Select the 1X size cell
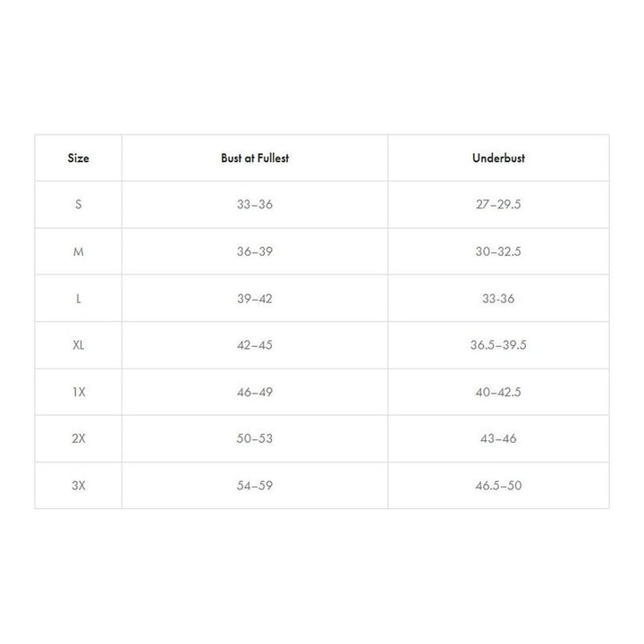 click(x=79, y=392)
